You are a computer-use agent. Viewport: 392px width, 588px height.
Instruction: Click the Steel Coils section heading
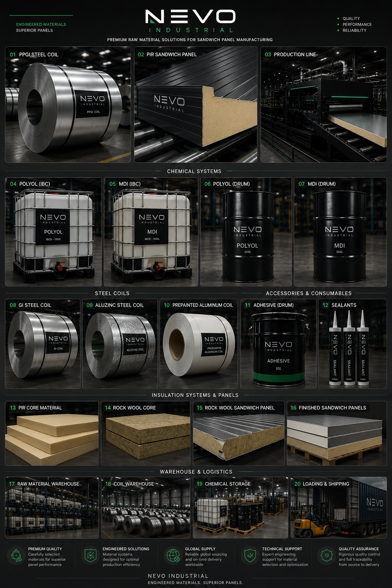112,293
